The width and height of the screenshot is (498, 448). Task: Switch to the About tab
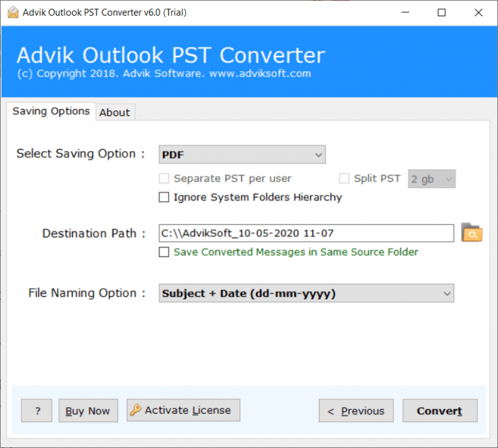click(x=115, y=112)
